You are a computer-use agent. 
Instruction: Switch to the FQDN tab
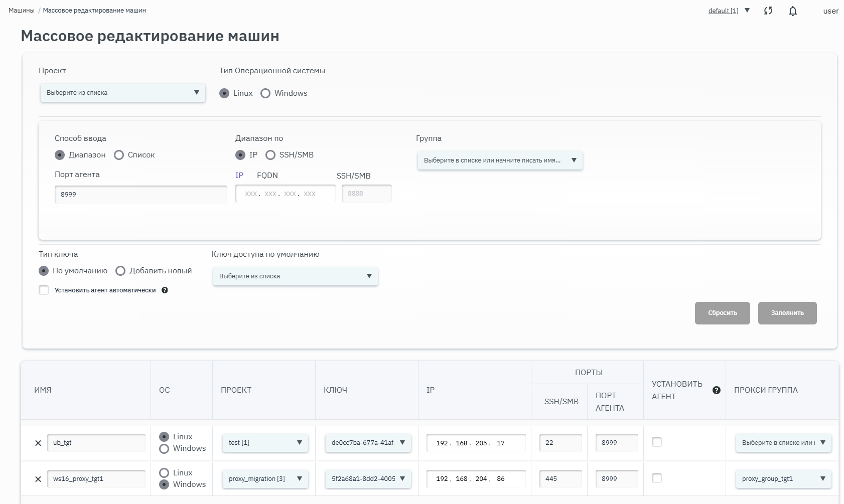(267, 176)
